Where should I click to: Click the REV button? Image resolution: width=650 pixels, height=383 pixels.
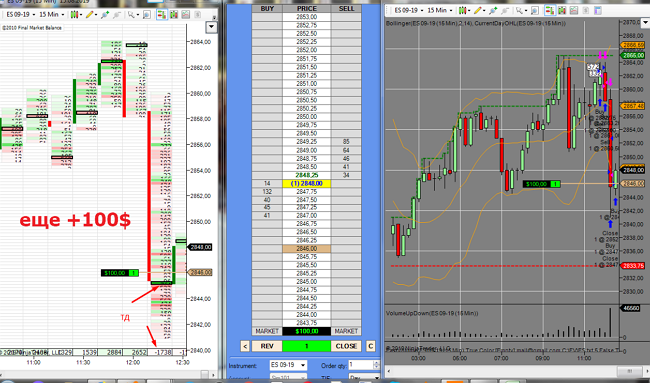[267, 346]
